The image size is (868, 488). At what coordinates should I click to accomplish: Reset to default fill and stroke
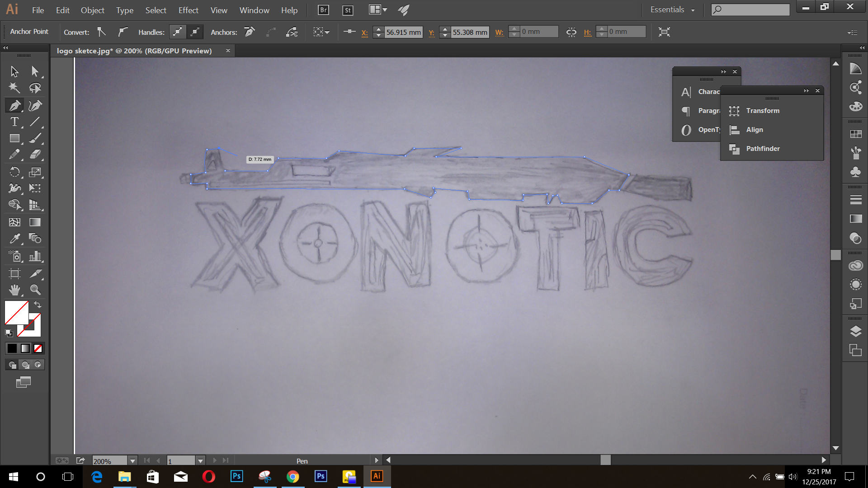9,333
